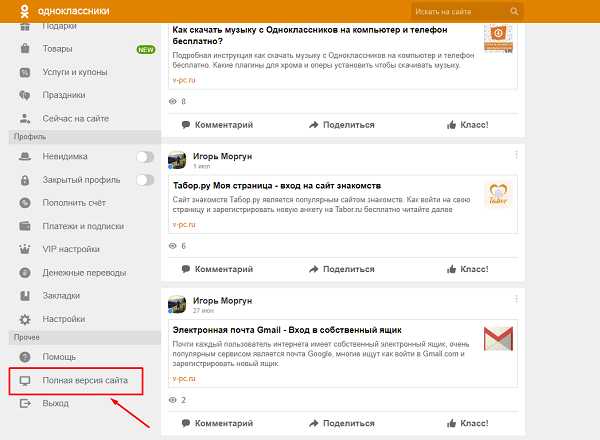Viewport: 600px width, 440px height.
Task: Comment on the Табор.ру post
Action: tap(217, 269)
